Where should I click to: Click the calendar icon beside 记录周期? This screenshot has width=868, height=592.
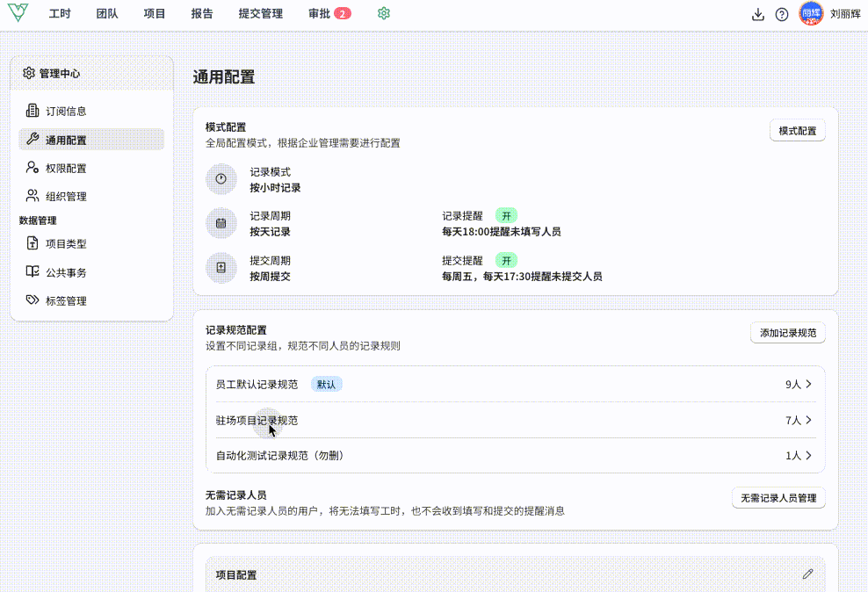(221, 224)
